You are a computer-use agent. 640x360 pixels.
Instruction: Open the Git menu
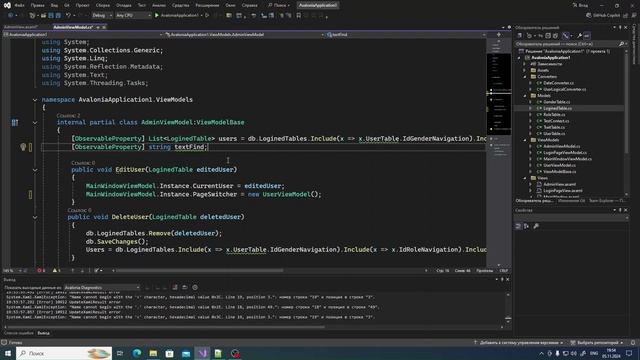tap(67, 5)
